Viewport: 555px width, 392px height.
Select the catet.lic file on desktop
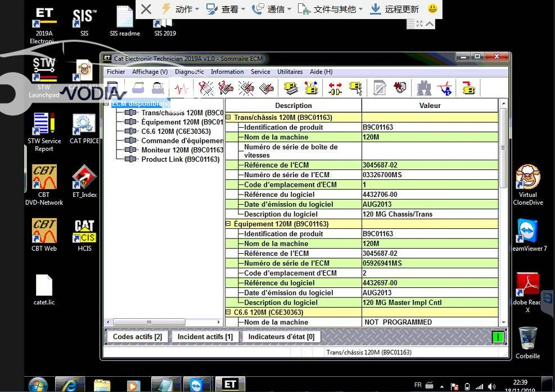click(x=44, y=290)
